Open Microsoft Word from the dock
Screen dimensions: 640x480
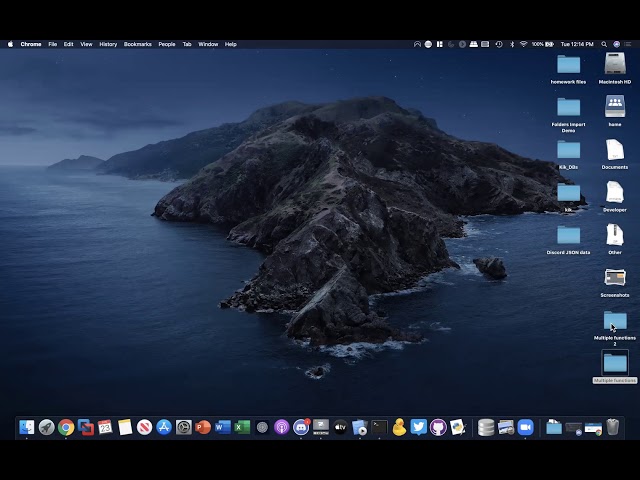point(223,427)
